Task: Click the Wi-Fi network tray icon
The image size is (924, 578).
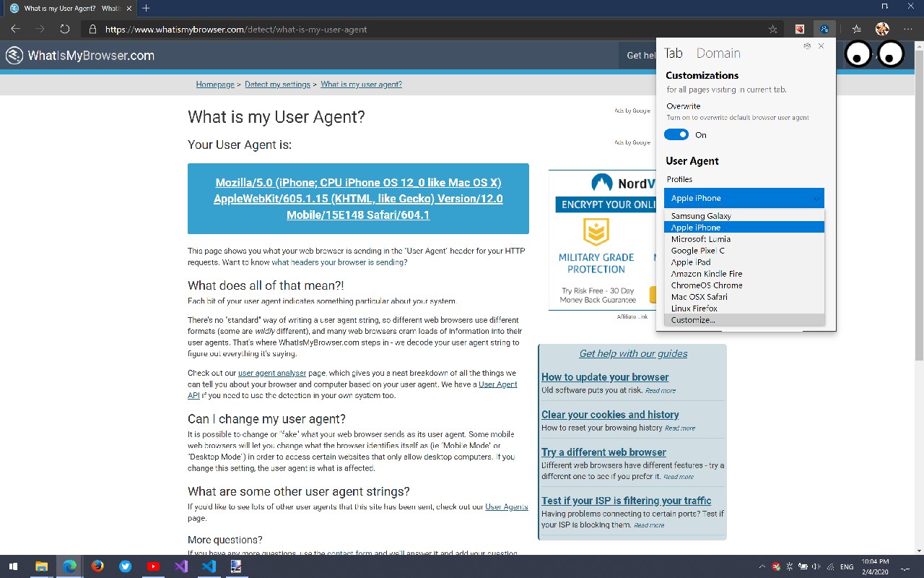Action: [830, 567]
